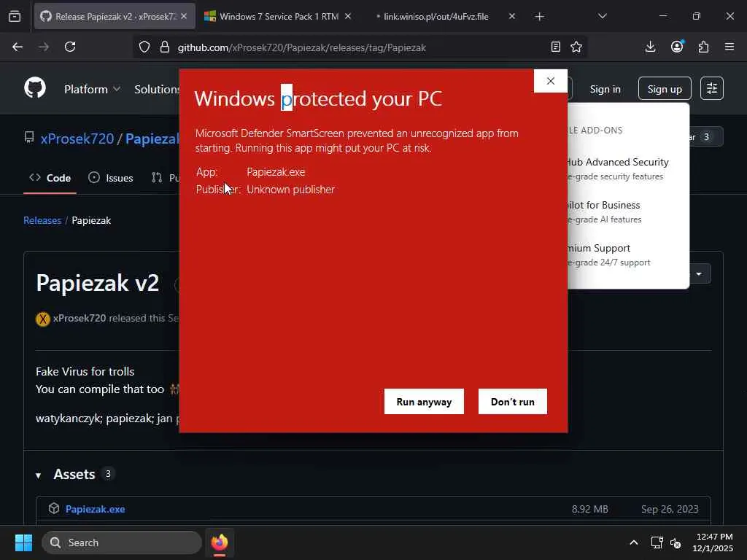The image size is (747, 560).
Task: Click the Sign up button
Action: click(x=665, y=88)
